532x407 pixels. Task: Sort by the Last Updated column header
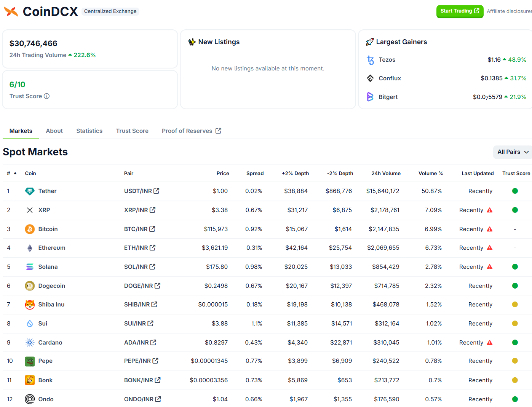click(x=478, y=174)
